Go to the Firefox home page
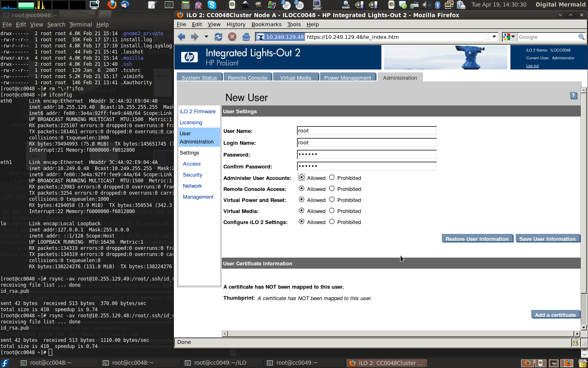Image resolution: width=588 pixels, height=368 pixels. [x=246, y=37]
